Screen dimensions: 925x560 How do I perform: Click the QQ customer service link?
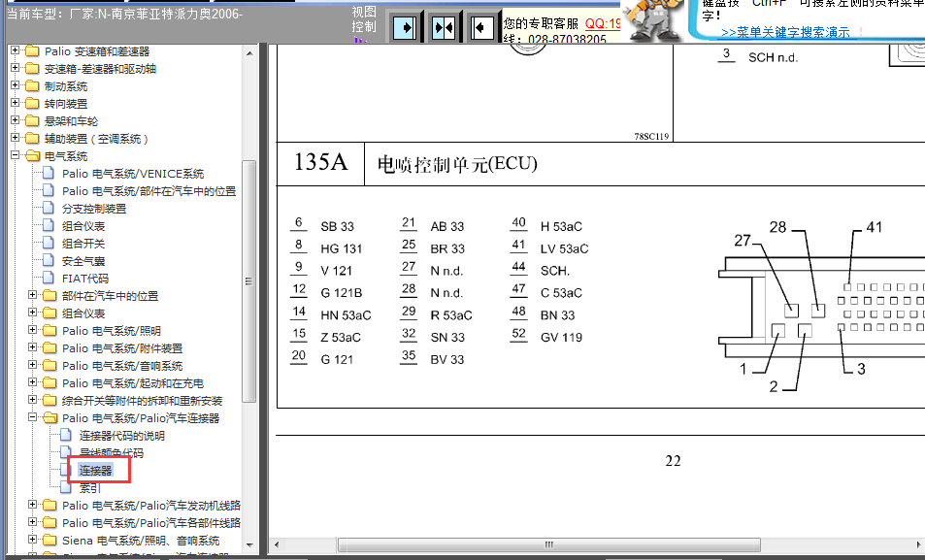coord(603,23)
